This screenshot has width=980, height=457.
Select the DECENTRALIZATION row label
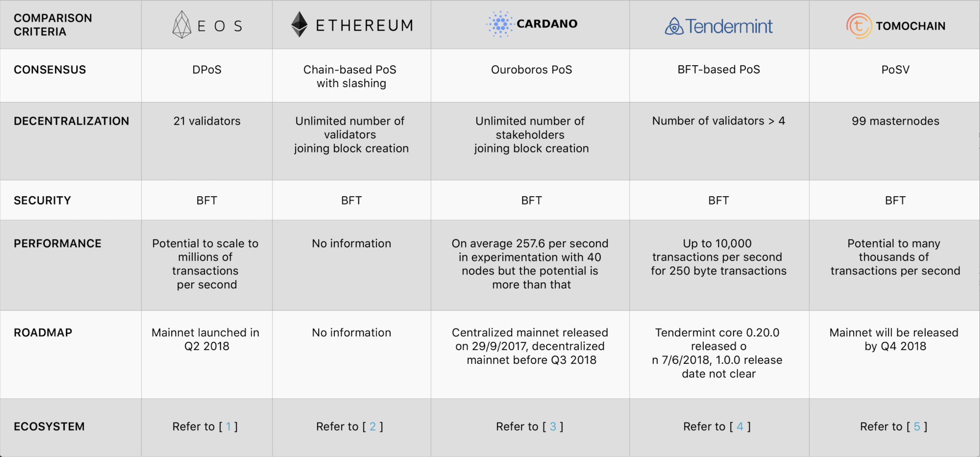tap(72, 121)
